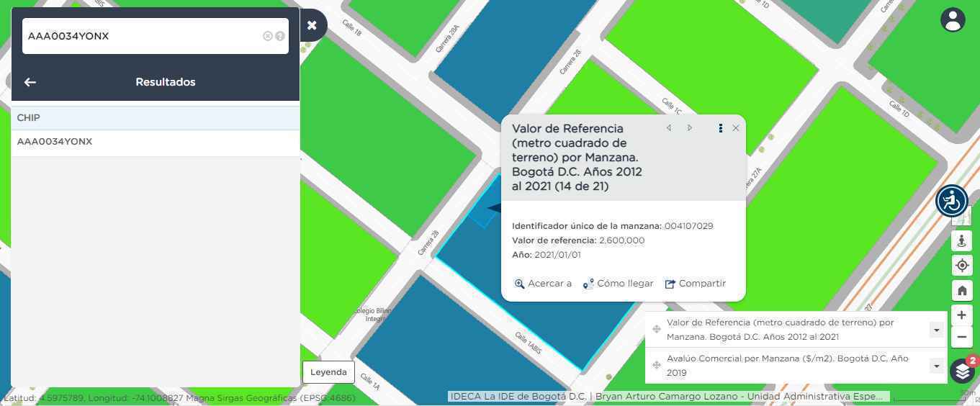The height and width of the screenshot is (406, 980).
Task: Click the Cómo llegar link
Action: [x=618, y=284]
